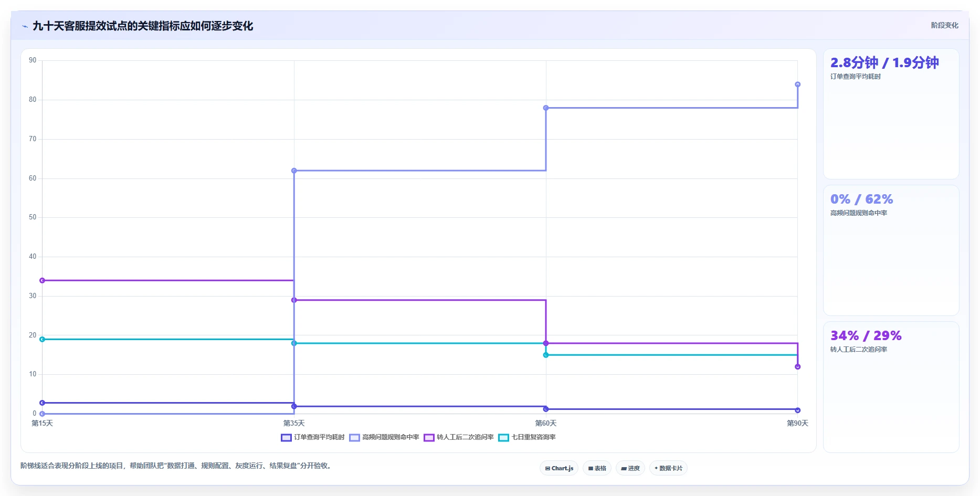This screenshot has height=496, width=980.
Task: Click the y-axis label 90
Action: [x=33, y=60]
